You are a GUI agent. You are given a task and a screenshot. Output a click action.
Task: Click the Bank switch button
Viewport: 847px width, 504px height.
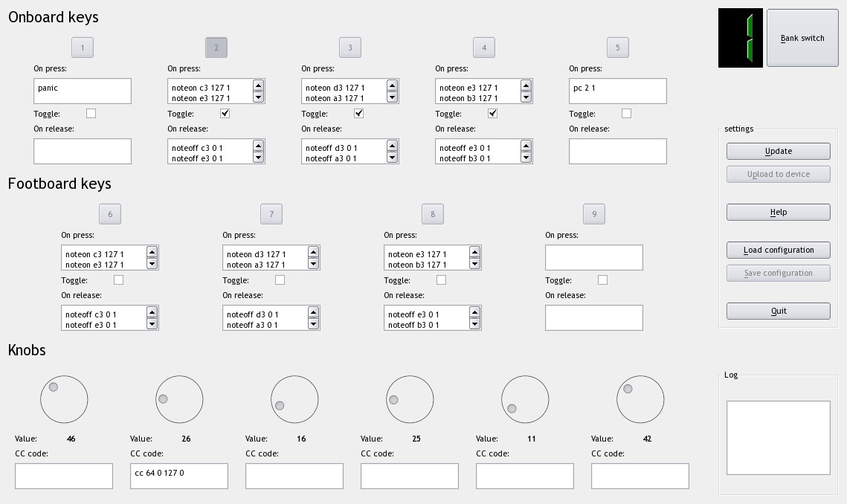tap(802, 38)
